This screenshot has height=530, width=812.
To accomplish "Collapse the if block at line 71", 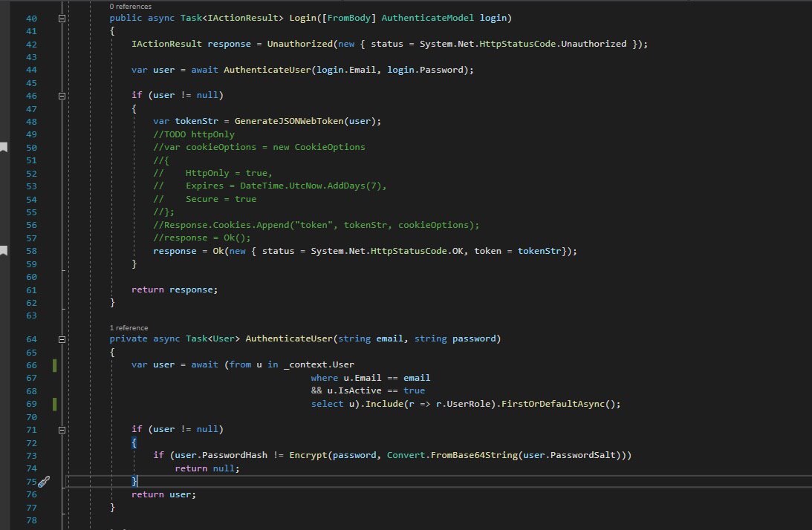I will pyautogui.click(x=62, y=430).
